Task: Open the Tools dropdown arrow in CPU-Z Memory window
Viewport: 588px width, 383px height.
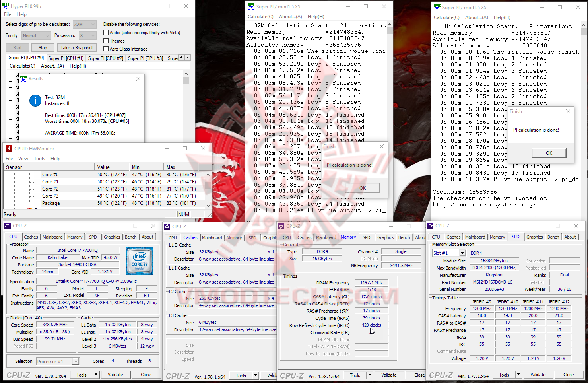Action: point(369,375)
